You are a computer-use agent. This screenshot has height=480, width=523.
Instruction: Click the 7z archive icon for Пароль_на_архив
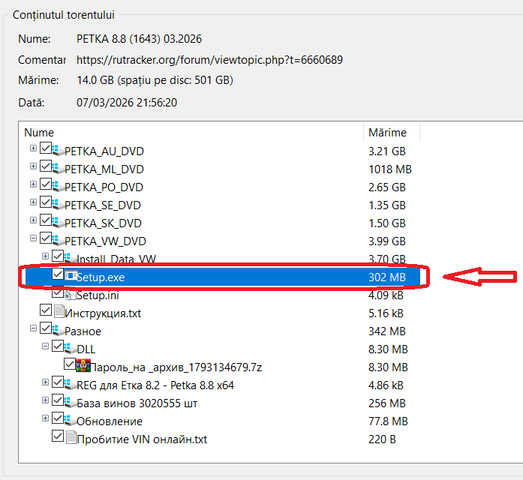coord(83,366)
